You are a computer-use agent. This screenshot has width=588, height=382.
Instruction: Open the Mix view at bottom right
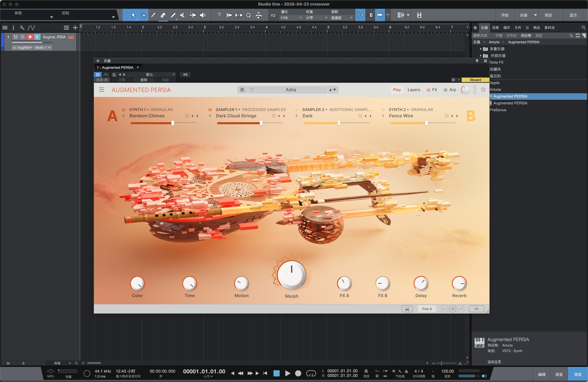pyautogui.click(x=559, y=374)
